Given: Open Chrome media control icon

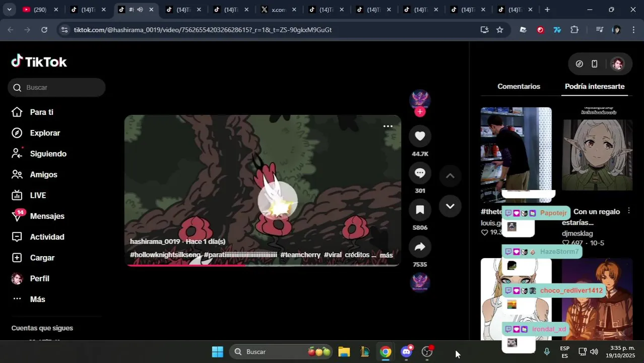Looking at the screenshot, I should (x=599, y=30).
